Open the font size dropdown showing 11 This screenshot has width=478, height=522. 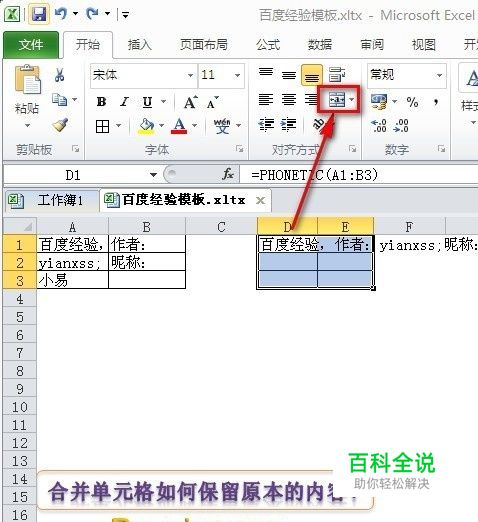click(237, 75)
